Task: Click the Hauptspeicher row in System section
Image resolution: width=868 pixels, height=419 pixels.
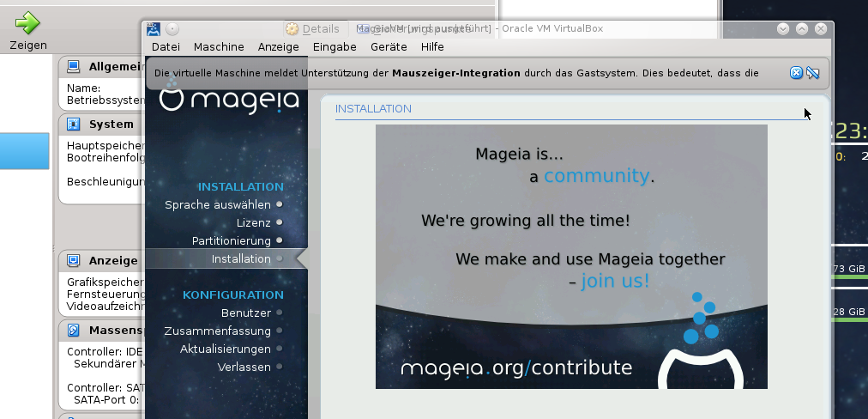Action: click(105, 145)
